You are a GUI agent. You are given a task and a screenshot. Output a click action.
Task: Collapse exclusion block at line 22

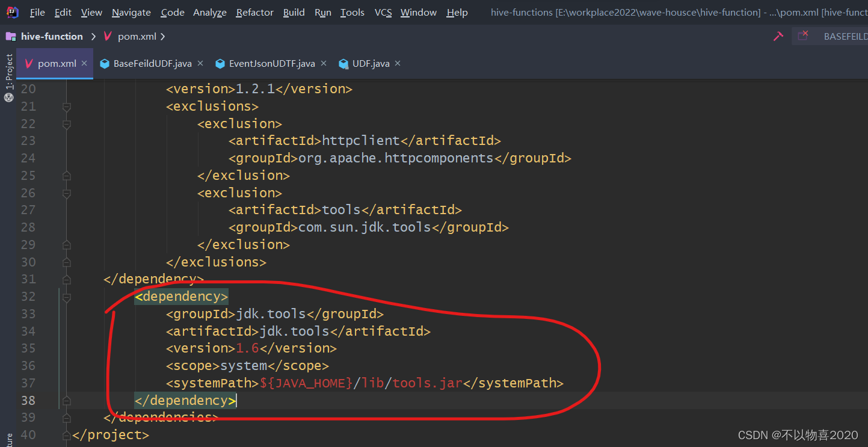(x=67, y=125)
